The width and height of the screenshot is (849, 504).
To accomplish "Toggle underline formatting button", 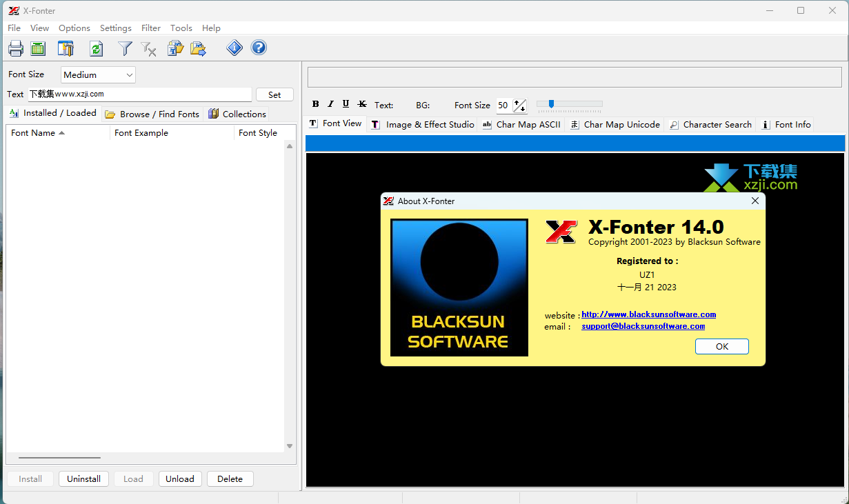I will [x=346, y=104].
